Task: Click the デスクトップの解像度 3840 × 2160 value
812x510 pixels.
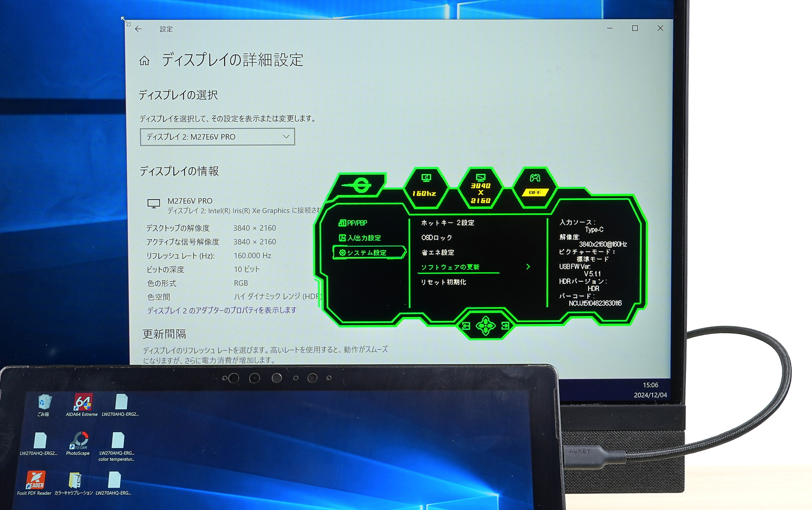Action: coord(255,228)
